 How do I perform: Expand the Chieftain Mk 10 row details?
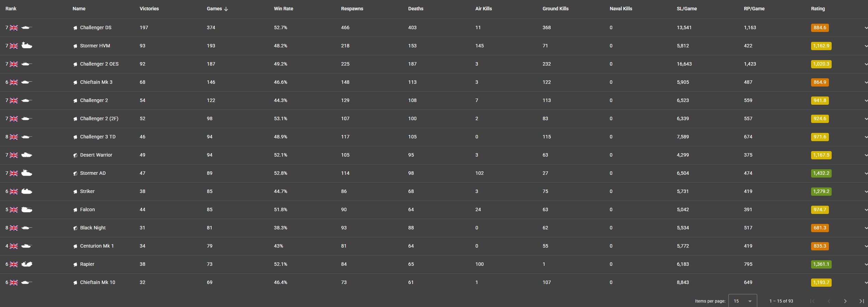tap(865, 283)
